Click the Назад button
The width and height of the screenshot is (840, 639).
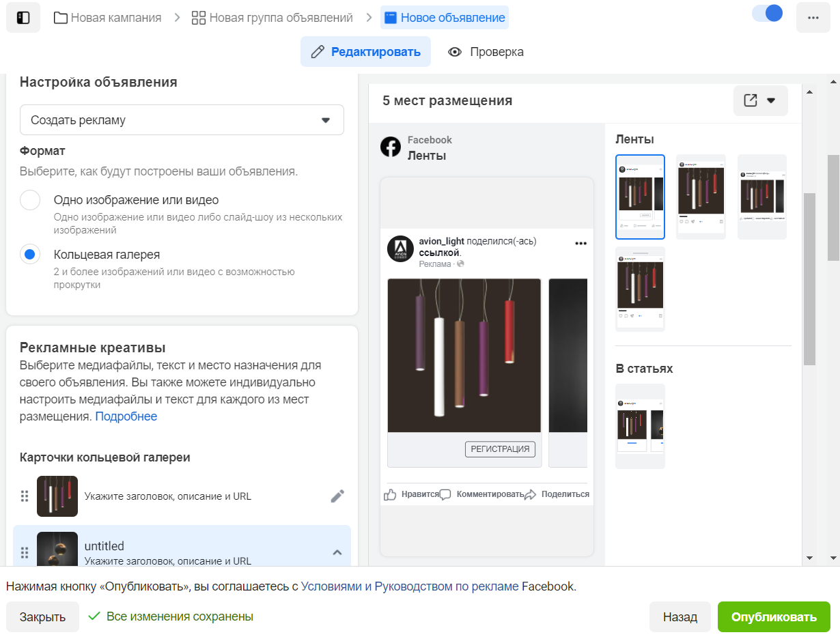tap(680, 616)
